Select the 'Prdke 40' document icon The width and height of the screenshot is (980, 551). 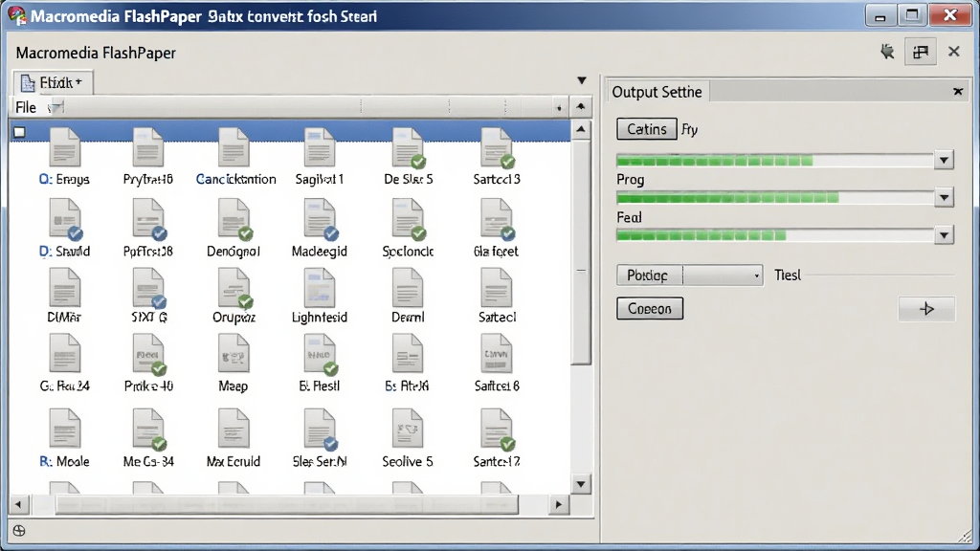click(x=148, y=354)
